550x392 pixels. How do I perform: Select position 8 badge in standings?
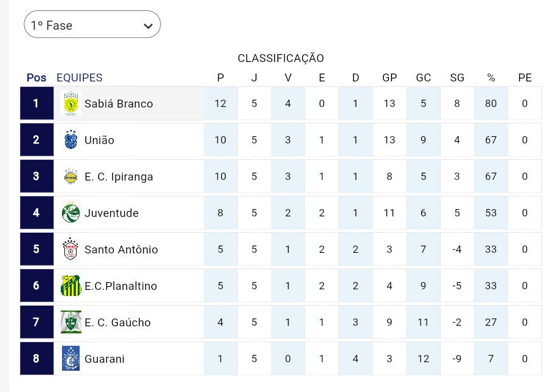pos(36,359)
